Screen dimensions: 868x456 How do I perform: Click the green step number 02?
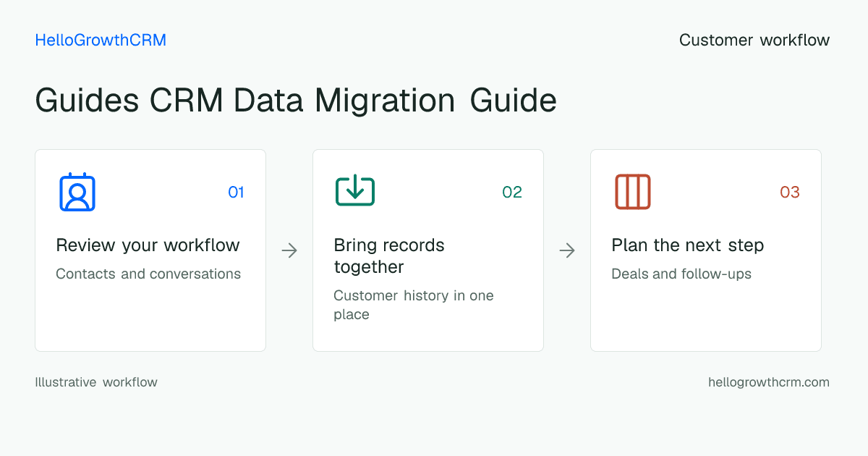[x=512, y=192]
